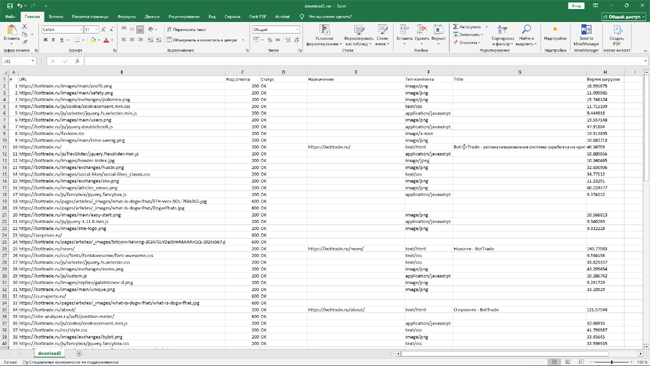Undo the last action
The width and height of the screenshot is (650, 366).
point(19,6)
